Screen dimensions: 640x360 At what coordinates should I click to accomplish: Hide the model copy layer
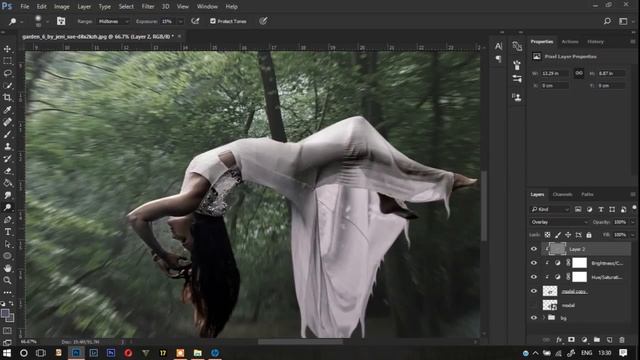click(534, 291)
